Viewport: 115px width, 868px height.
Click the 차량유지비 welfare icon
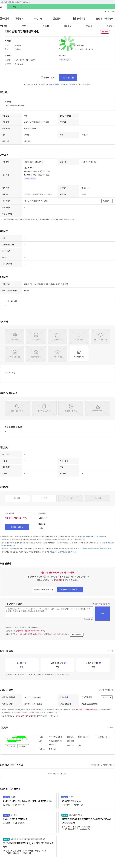coord(57,336)
